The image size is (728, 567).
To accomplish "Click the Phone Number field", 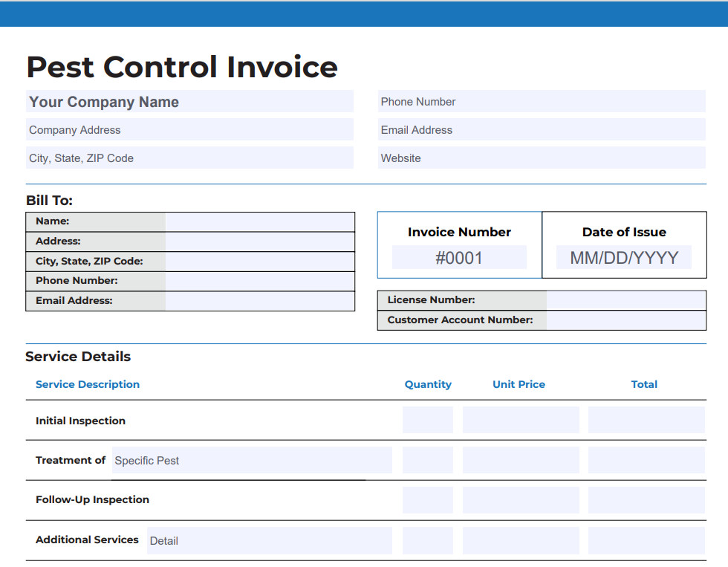I will coord(542,101).
